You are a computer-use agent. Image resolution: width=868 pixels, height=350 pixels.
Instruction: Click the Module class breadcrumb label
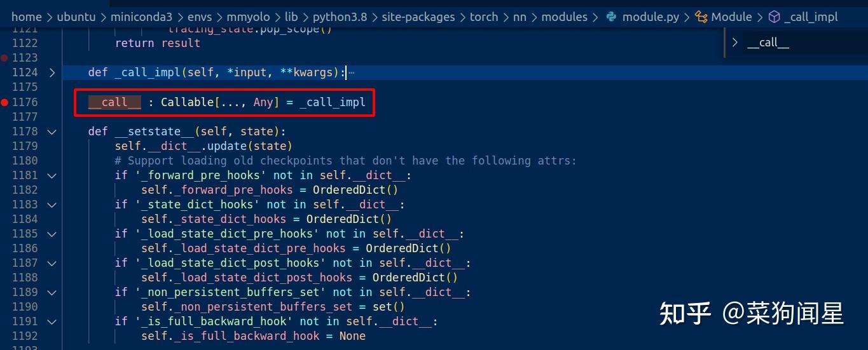coord(731,17)
